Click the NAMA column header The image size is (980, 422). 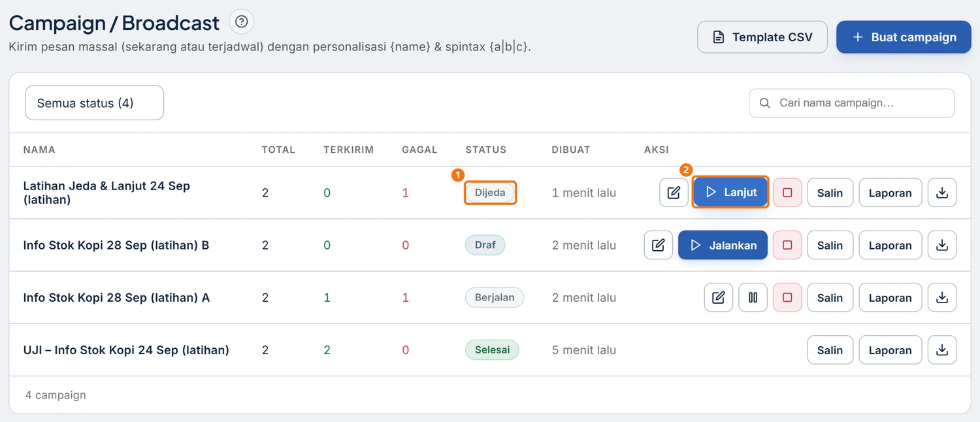(39, 150)
